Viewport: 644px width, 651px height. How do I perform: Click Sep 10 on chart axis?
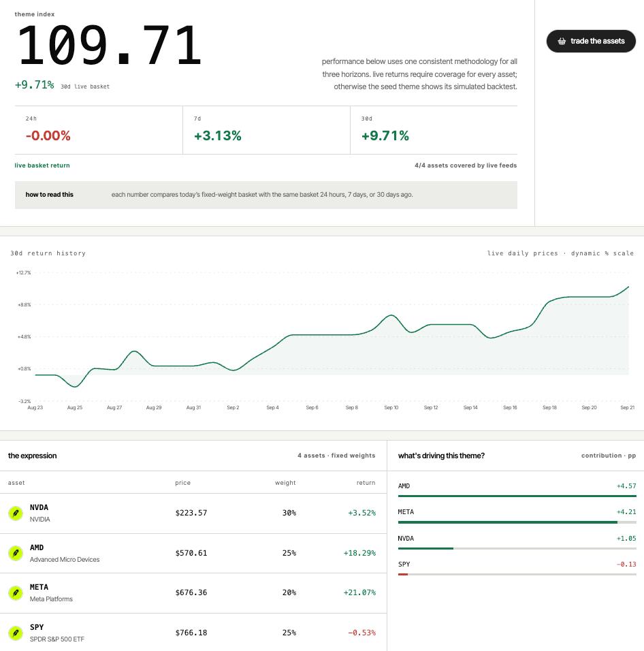(391, 407)
